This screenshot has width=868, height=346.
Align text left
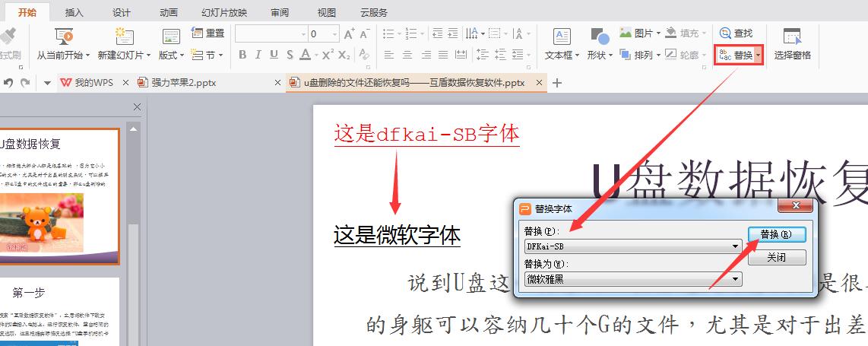coord(389,55)
